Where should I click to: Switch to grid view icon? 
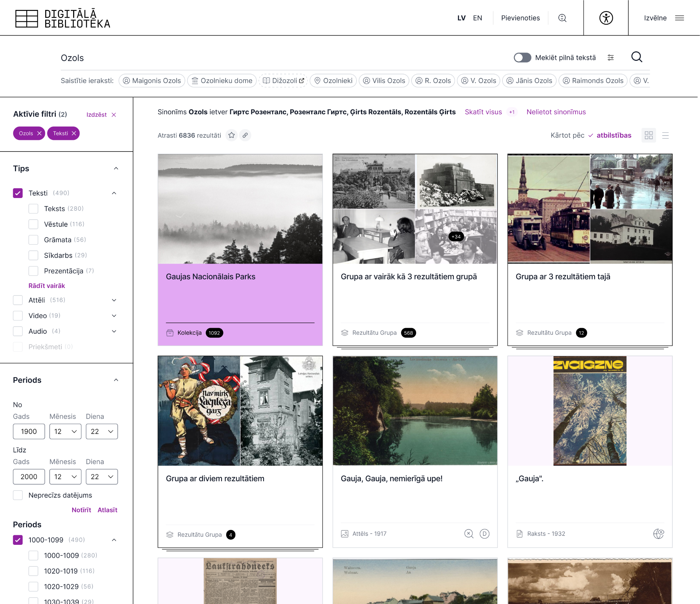(649, 135)
